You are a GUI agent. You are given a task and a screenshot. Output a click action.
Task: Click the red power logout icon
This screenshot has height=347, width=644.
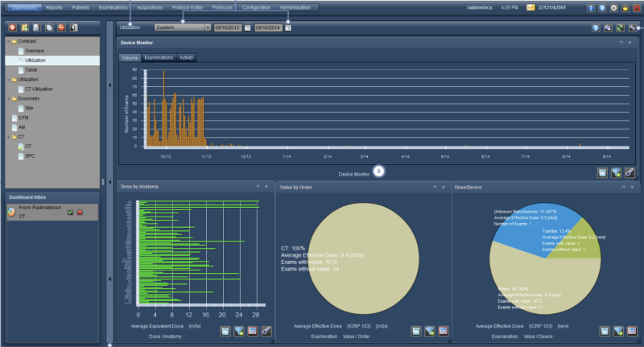point(637,8)
